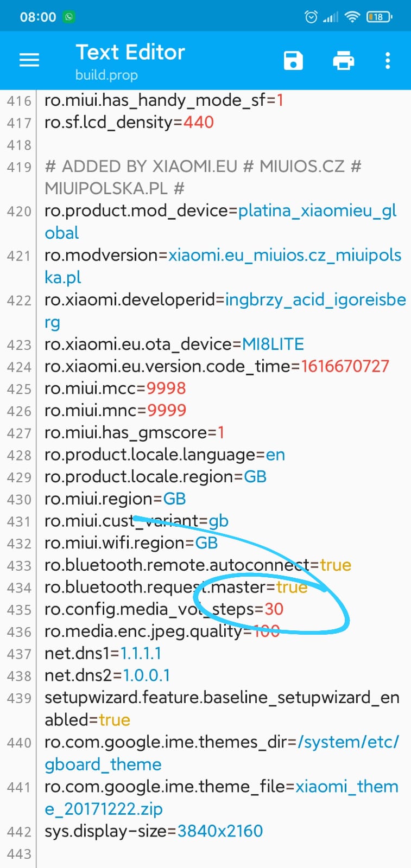Viewport: 411px width, 868px height.
Task: Tap the mobile signal strength icon
Action: click(x=331, y=17)
